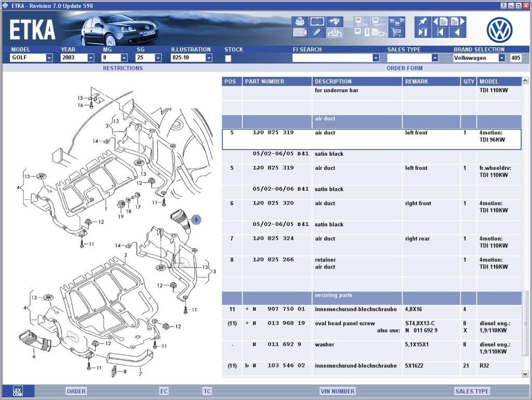The width and height of the screenshot is (532, 400).
Task: Select the washer row N 011 692 9
Action: click(371, 348)
